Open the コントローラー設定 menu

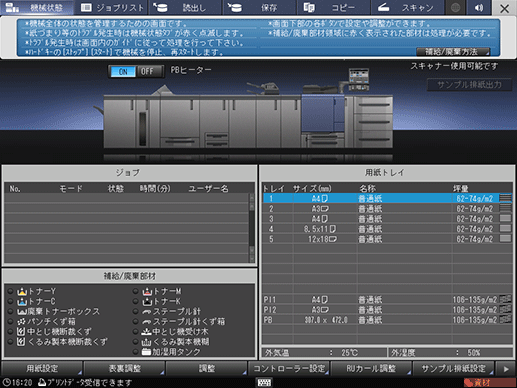coord(289,368)
